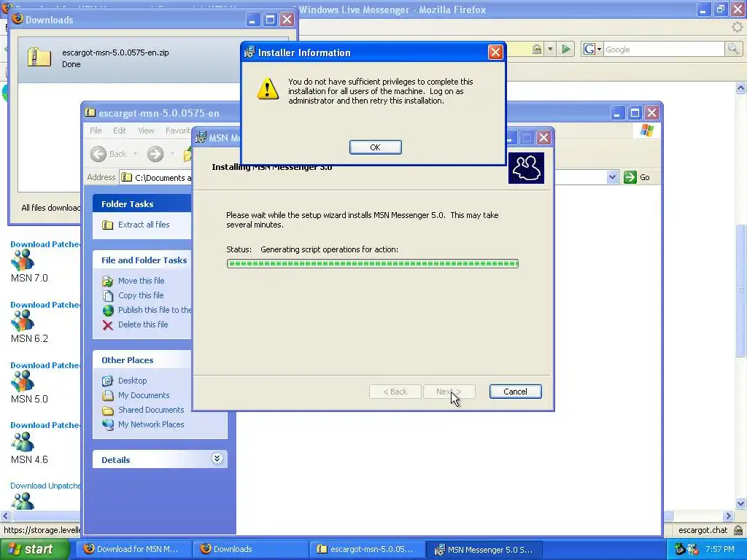Click the yellow warning icon in Installer Information

tap(268, 88)
